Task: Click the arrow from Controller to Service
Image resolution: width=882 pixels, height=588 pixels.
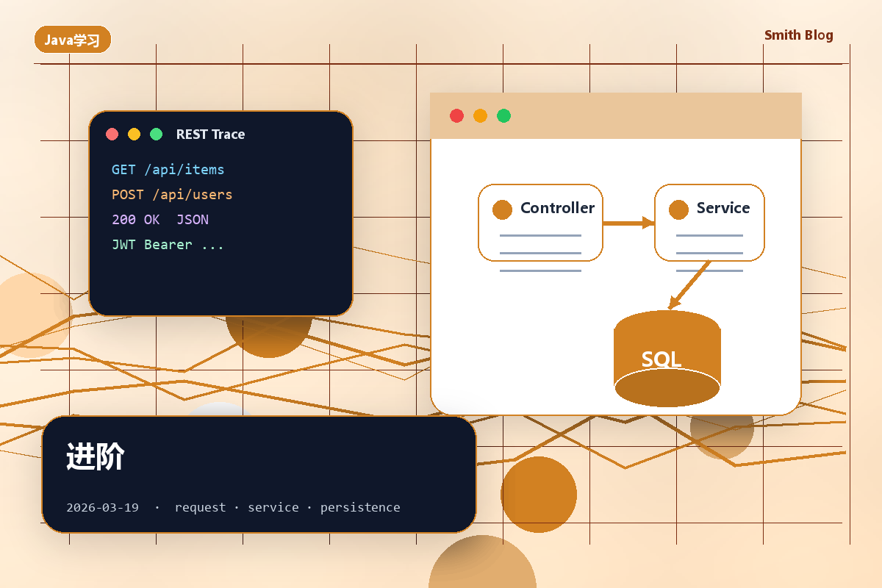Action: [x=628, y=223]
